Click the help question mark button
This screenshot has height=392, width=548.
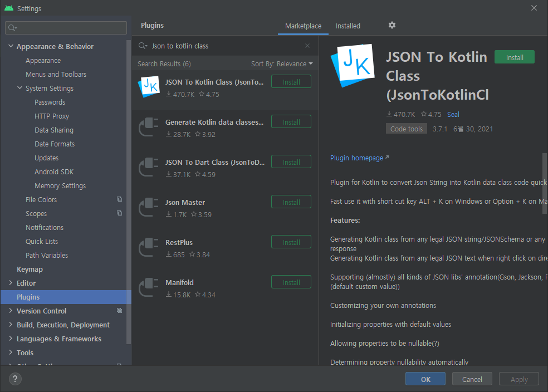pyautogui.click(x=15, y=379)
